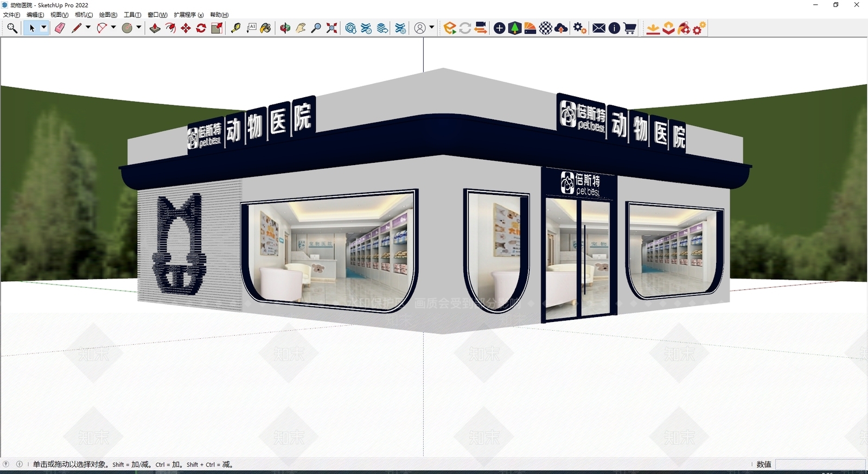Open the 绘图(R) menu
The height and width of the screenshot is (474, 868).
click(108, 15)
